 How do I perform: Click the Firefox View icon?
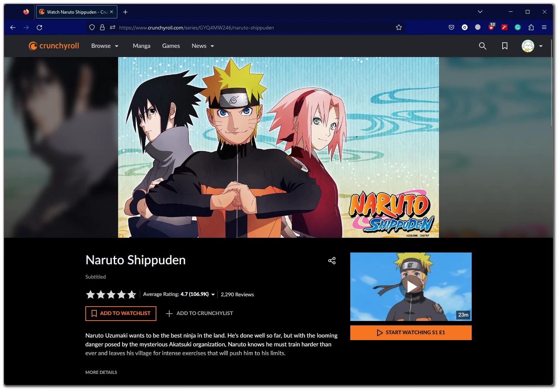tap(26, 12)
